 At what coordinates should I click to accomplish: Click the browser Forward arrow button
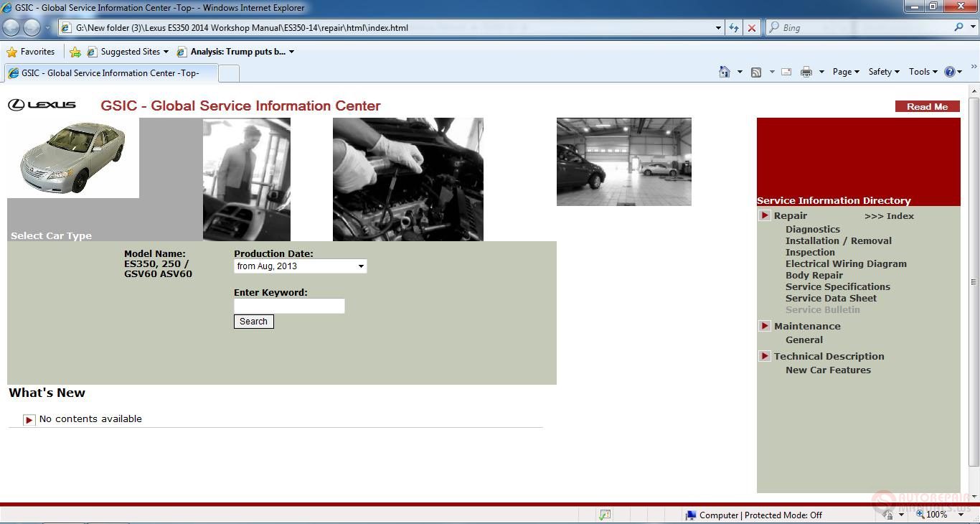32,27
